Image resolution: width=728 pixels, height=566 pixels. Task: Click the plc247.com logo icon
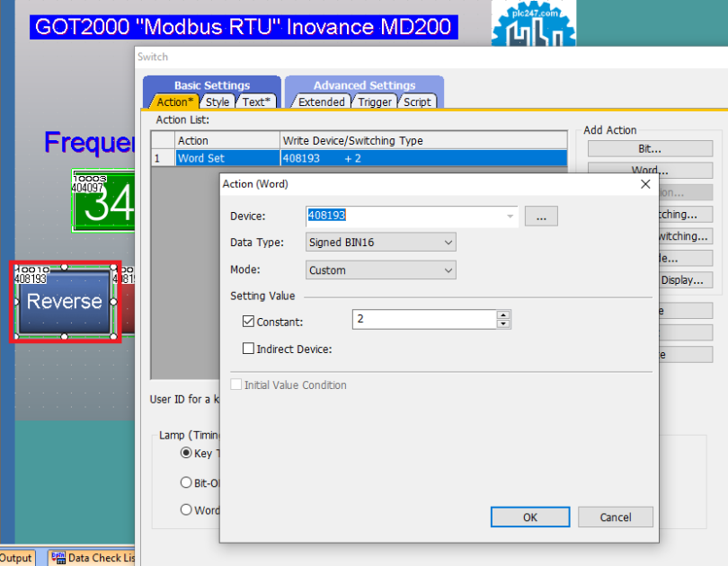[x=534, y=23]
